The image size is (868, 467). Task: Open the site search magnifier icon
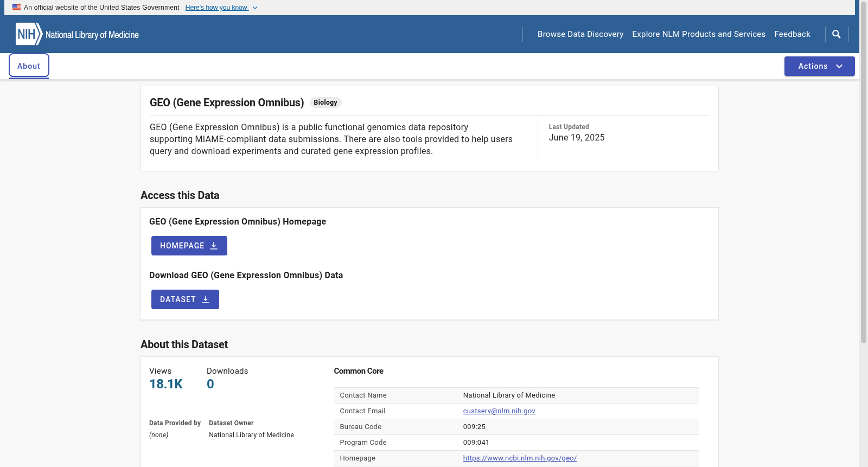coord(837,34)
